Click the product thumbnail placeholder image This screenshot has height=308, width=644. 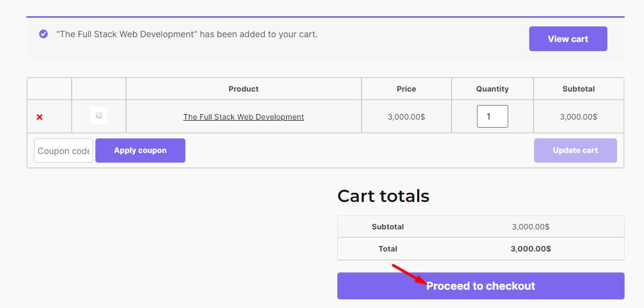tap(99, 116)
